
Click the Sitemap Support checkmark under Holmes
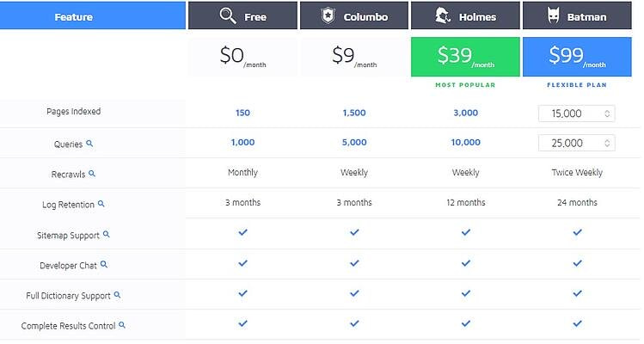point(466,232)
